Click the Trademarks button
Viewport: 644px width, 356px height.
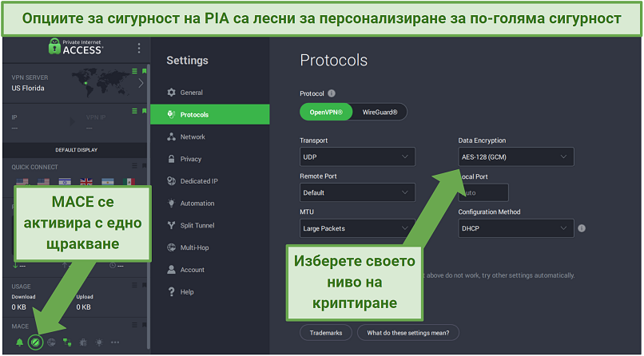[326, 333]
